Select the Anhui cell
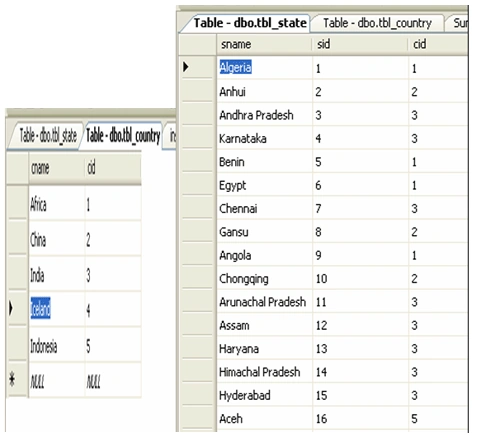The width and height of the screenshot is (500, 441). pyautogui.click(x=264, y=91)
